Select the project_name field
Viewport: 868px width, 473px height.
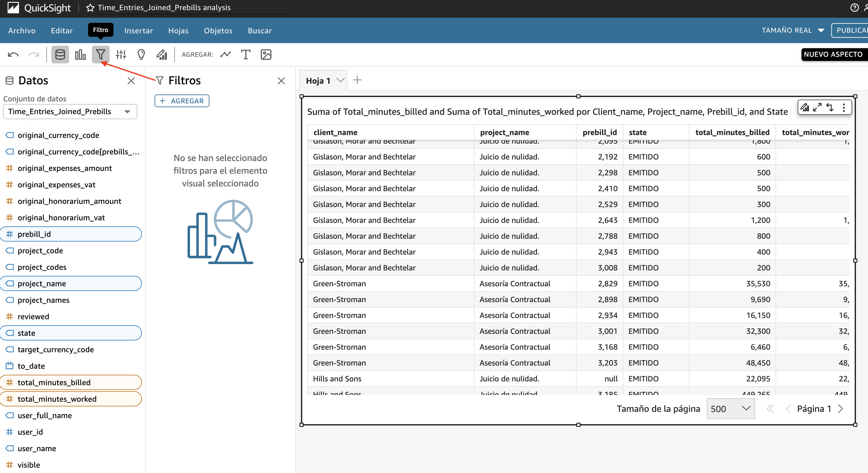pos(71,284)
